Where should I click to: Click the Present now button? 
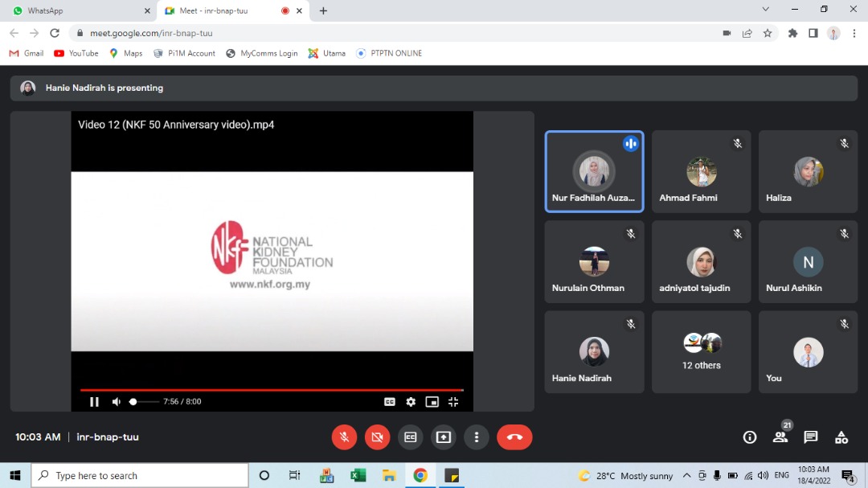(x=444, y=437)
